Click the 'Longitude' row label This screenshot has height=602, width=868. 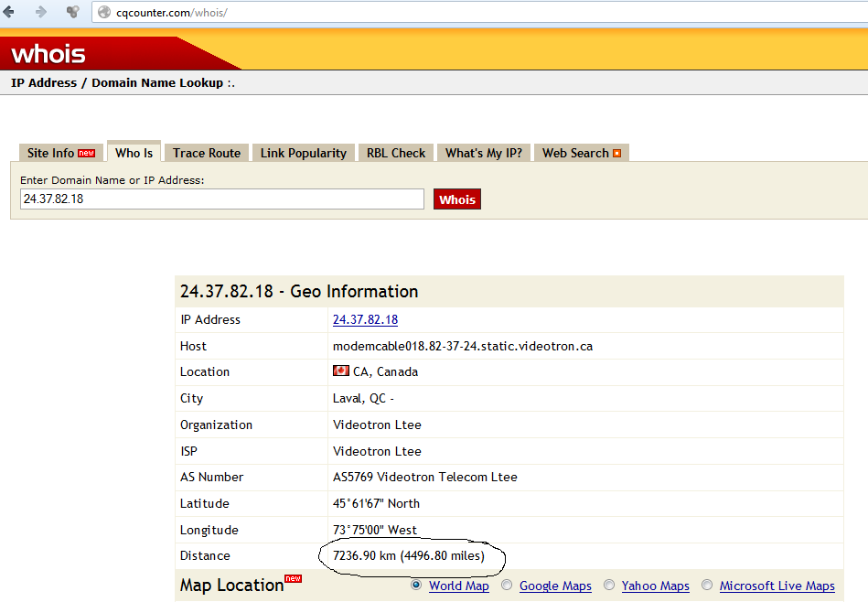point(209,530)
